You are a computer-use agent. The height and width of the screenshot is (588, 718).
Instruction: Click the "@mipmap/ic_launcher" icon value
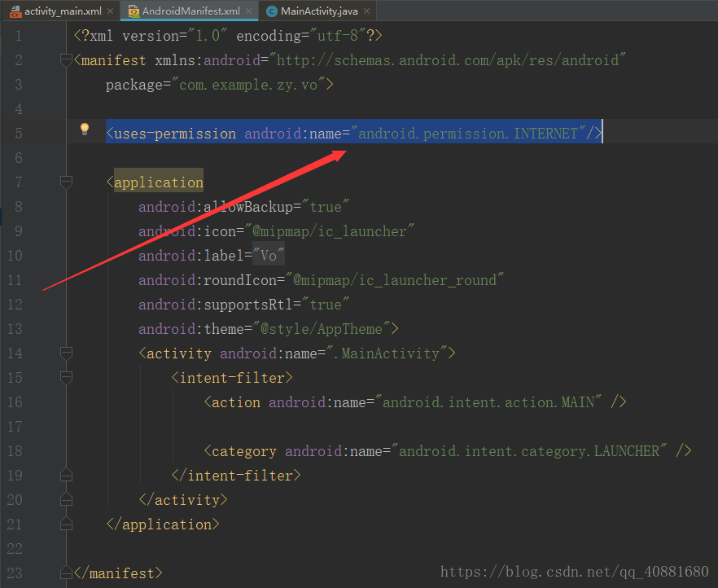pyautogui.click(x=330, y=231)
